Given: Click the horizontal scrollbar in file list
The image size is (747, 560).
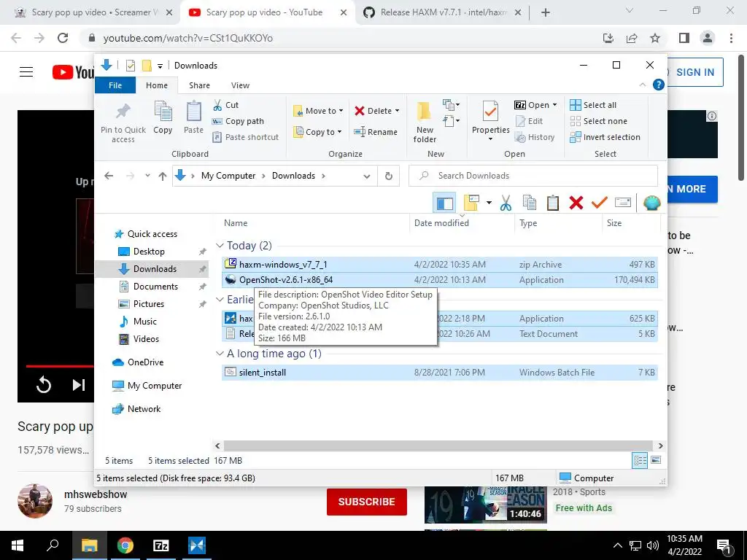Looking at the screenshot, I should [438, 446].
